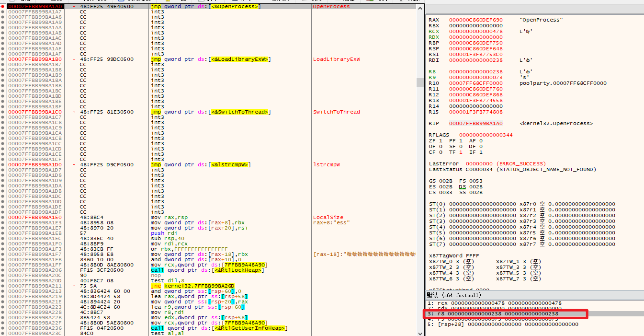Click the CF flag value
Screen dimensions: 644x336
click(x=440, y=152)
